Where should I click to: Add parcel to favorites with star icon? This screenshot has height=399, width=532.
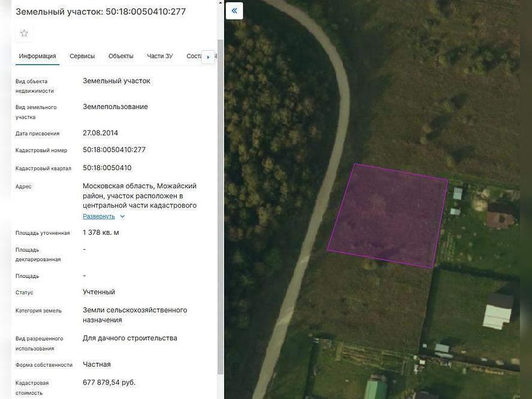24,33
